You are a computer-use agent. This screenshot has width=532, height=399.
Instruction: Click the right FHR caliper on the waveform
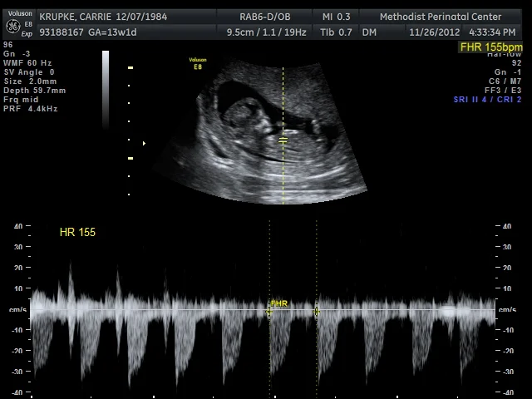click(x=317, y=313)
